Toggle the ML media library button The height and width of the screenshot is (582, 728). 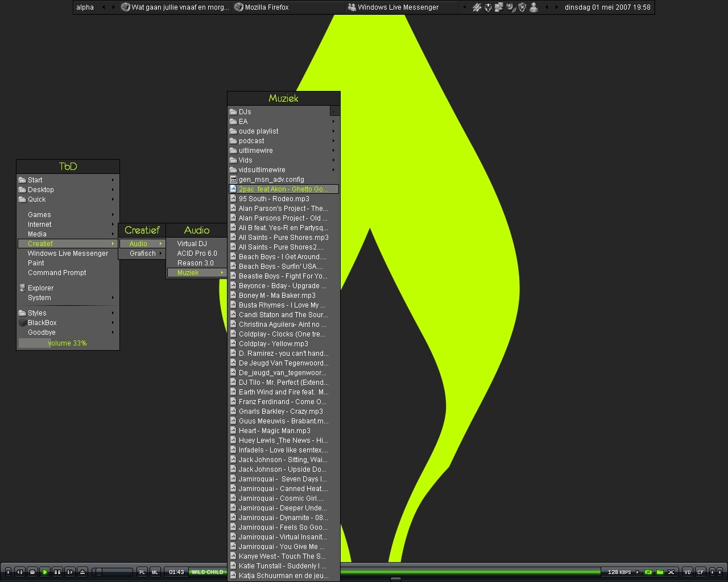click(x=155, y=572)
